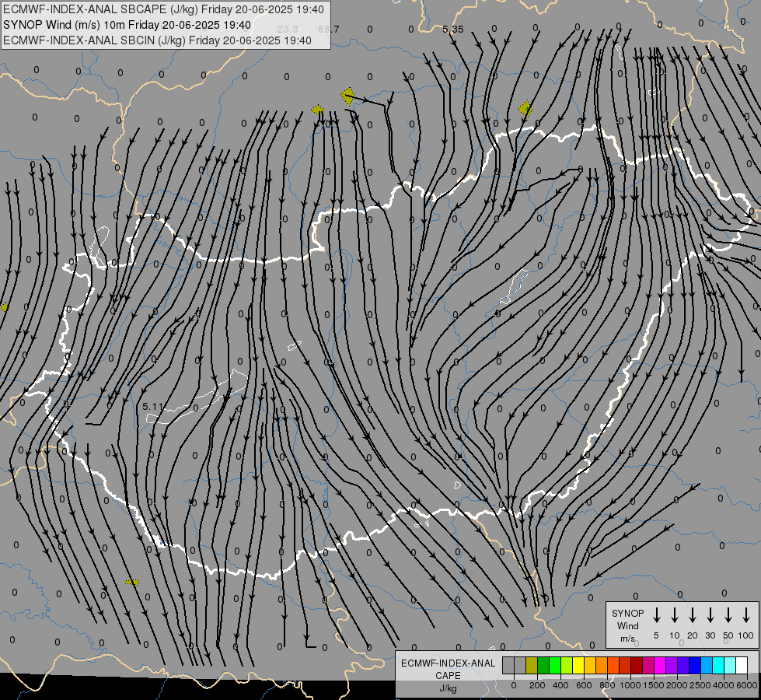Select the 200 tick label on CAPE scale

(x=537, y=685)
